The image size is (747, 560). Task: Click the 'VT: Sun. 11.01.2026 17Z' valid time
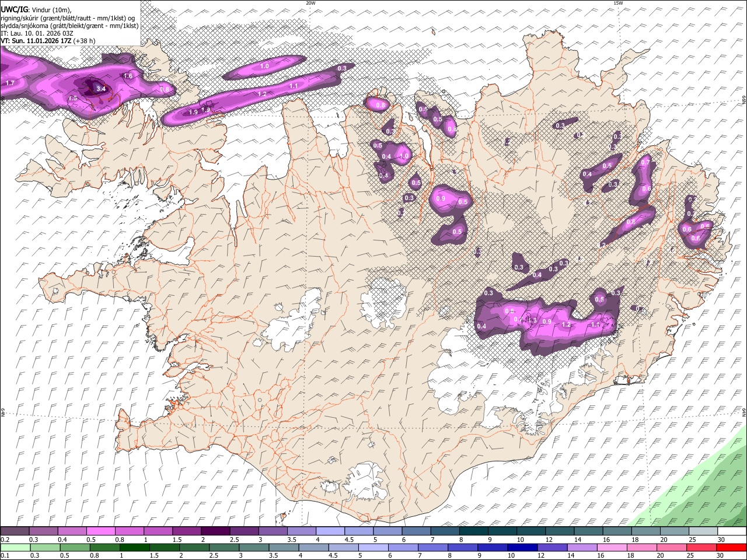pos(37,40)
